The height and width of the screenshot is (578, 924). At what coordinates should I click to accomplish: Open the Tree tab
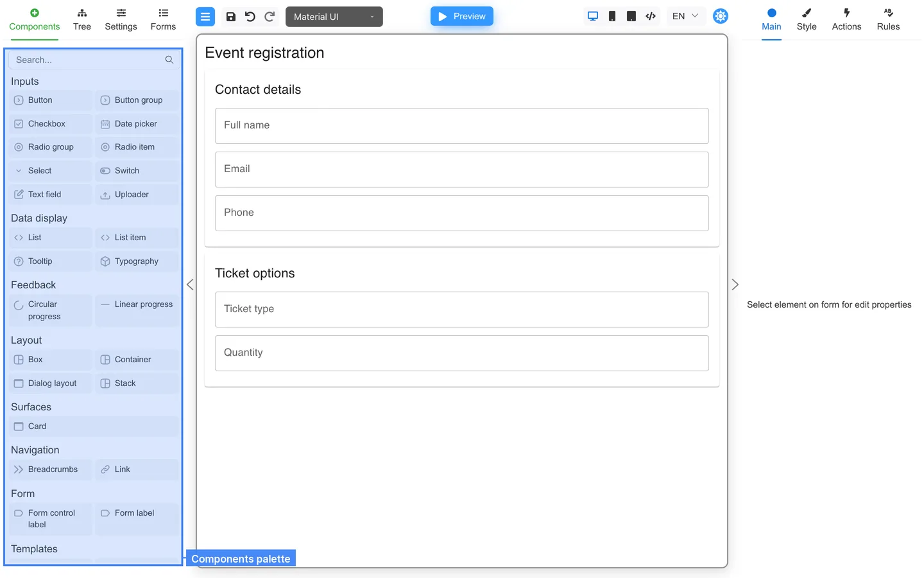point(82,20)
